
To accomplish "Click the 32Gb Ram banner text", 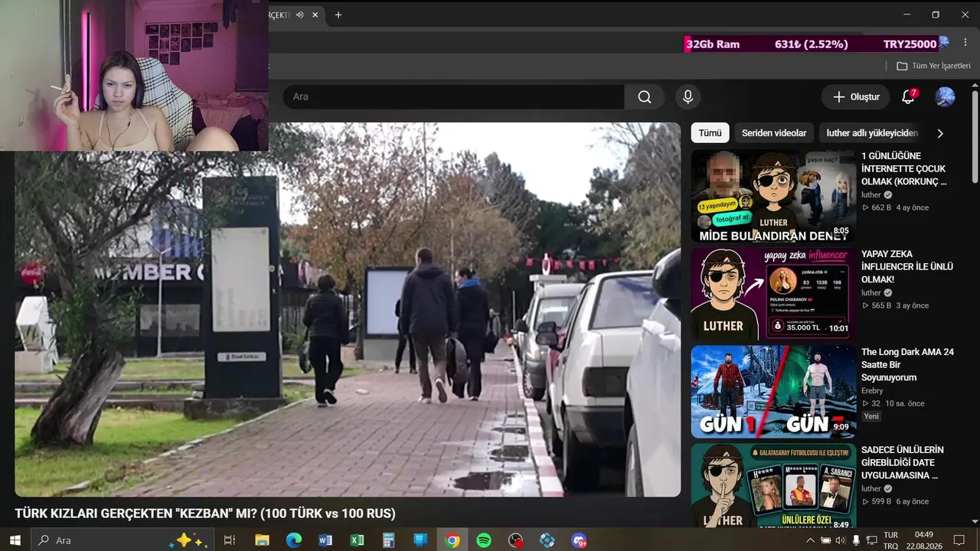I will [x=713, y=44].
